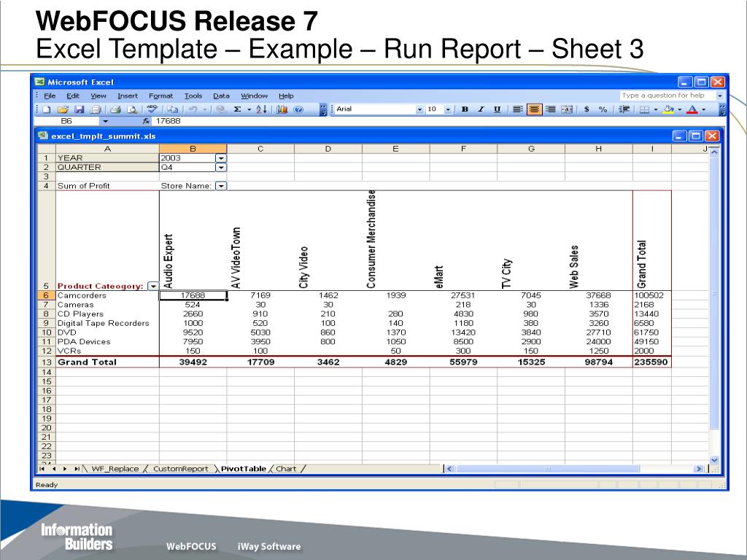Jump to first sheet tab arrow

(42, 469)
